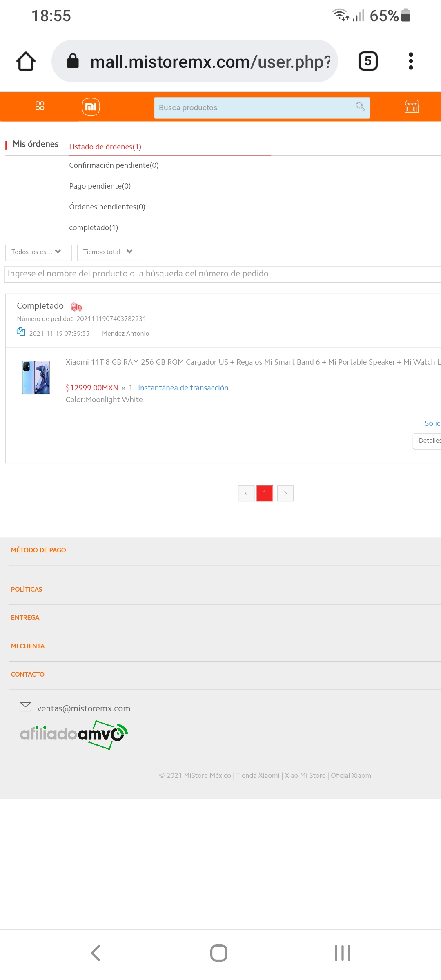441x980 pixels.
Task: Open the browser tab switcher showing 5
Action: pos(368,61)
